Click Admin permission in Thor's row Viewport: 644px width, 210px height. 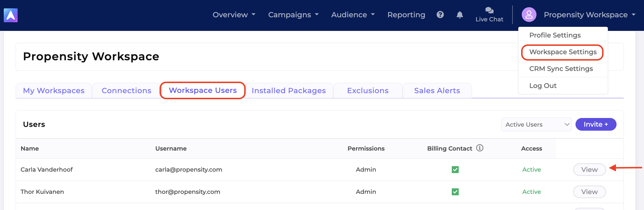click(x=366, y=192)
